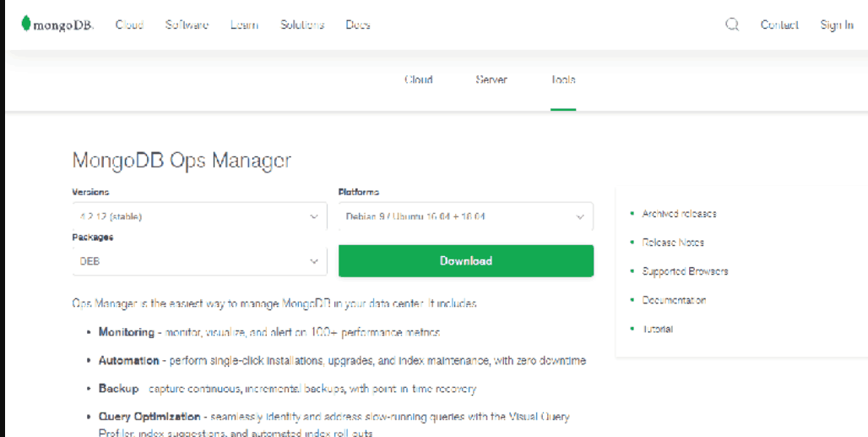This screenshot has width=868, height=437.
Task: Open the Docs navigation menu
Action: [358, 25]
